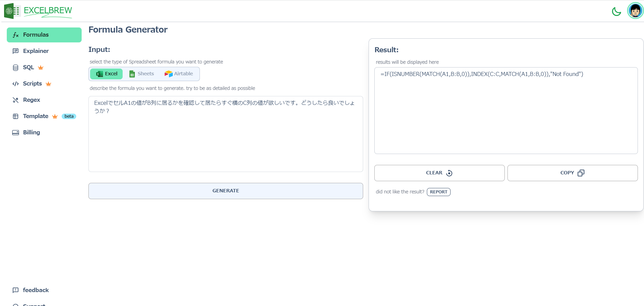Screen dimensions: 644x306
Task: Focus the formula description text area
Action: point(226,134)
